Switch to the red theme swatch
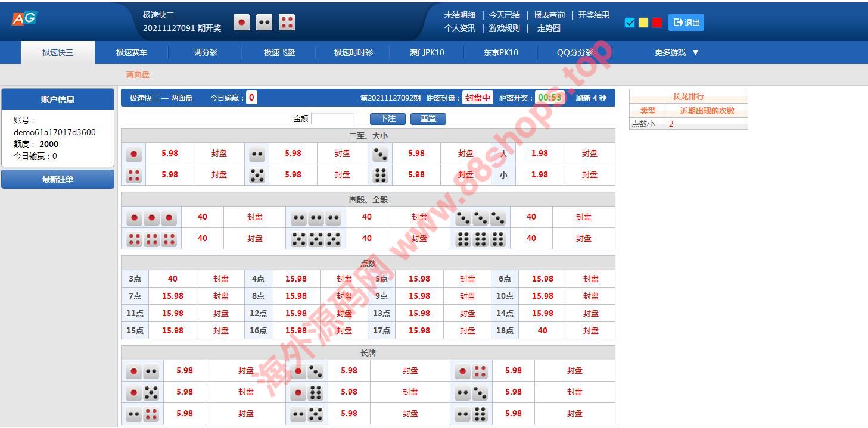 click(x=657, y=23)
